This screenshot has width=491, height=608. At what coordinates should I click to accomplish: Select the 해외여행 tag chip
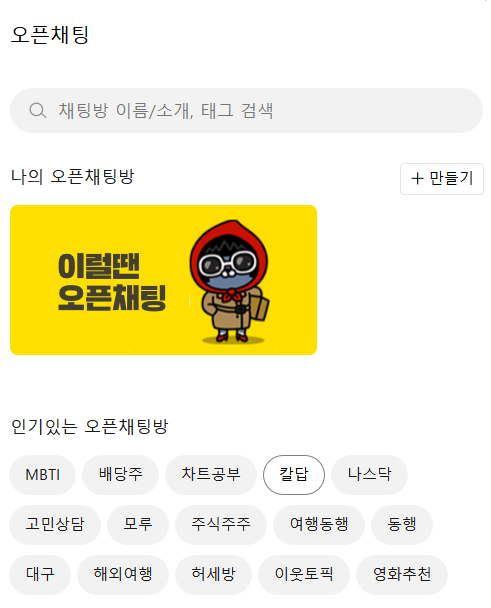[123, 575]
